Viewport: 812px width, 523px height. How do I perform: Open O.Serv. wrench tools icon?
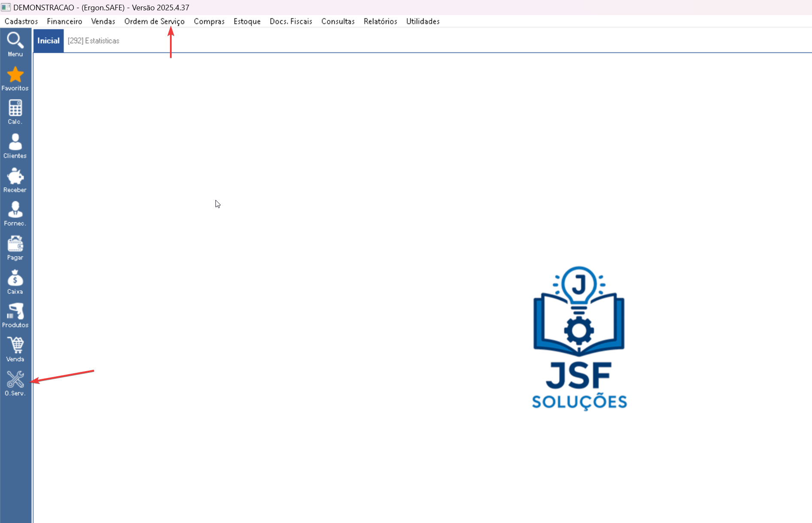15,383
